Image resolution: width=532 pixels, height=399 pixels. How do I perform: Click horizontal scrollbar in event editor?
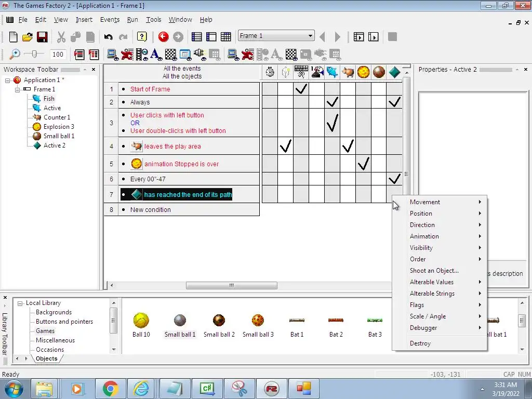click(x=231, y=286)
